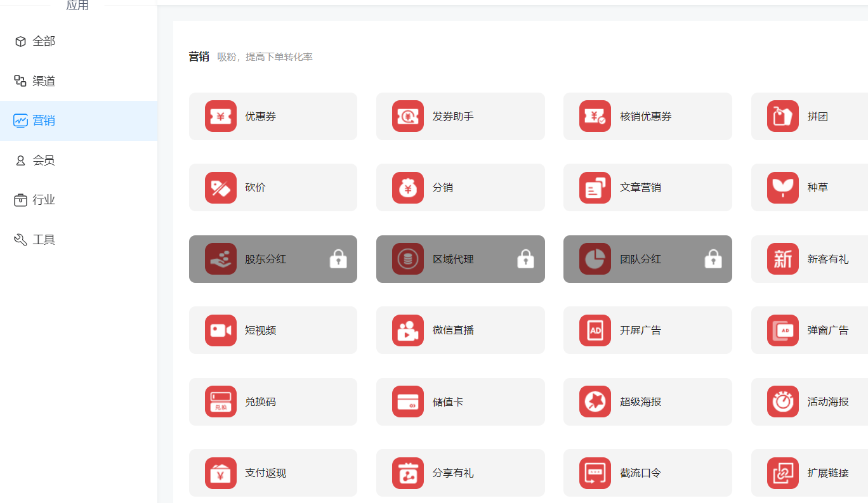Open the locked 股东分红 card
868x503 pixels.
[273, 259]
